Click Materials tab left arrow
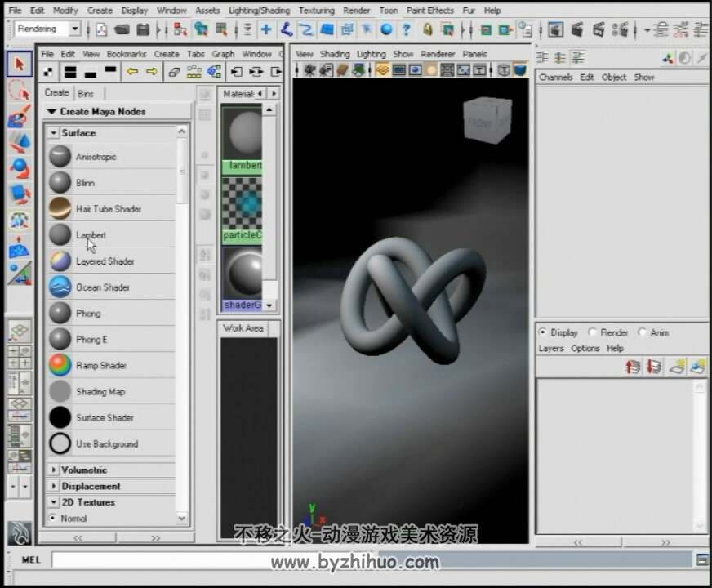This screenshot has width=712, height=588. click(260, 94)
